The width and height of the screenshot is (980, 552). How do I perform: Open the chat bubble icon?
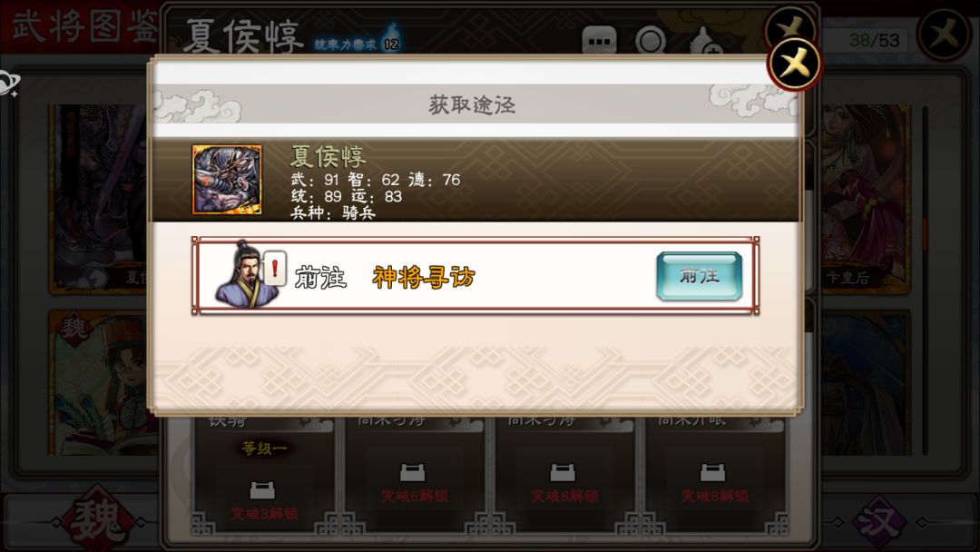(599, 41)
